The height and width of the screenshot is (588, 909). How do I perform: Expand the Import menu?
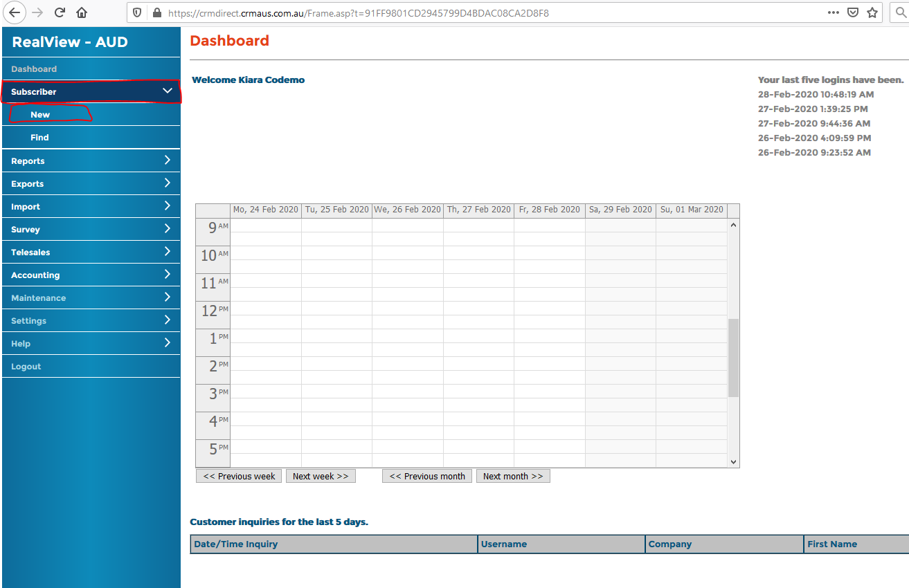pos(91,206)
